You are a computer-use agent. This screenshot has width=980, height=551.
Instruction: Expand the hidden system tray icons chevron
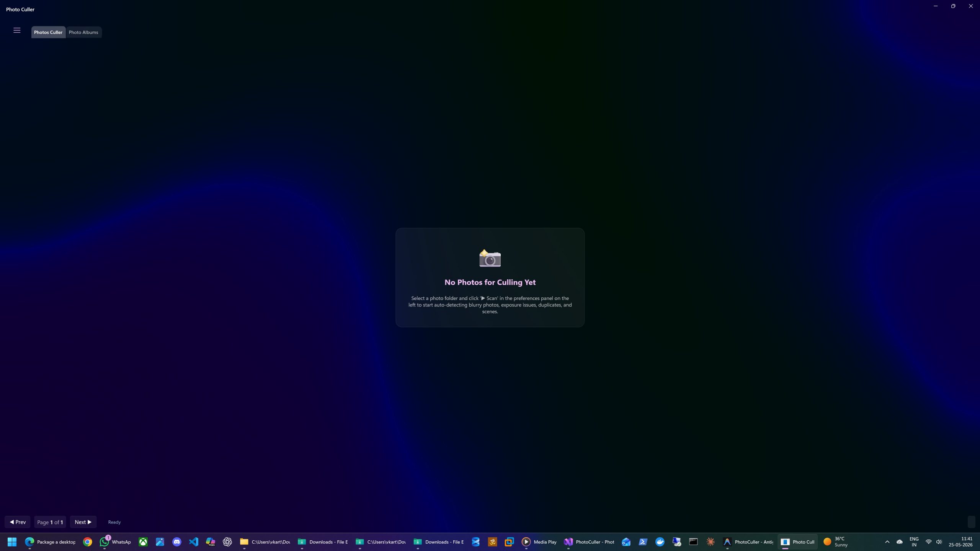tap(887, 542)
